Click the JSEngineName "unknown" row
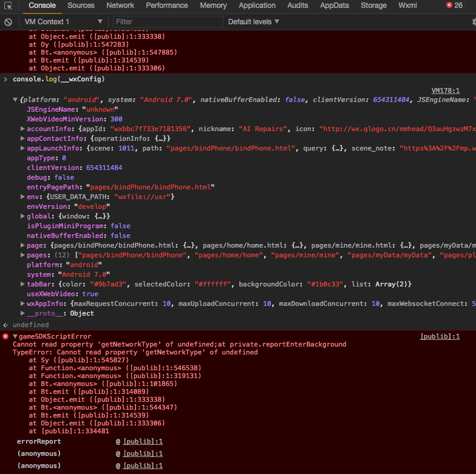This screenshot has width=476, height=474. (72, 109)
